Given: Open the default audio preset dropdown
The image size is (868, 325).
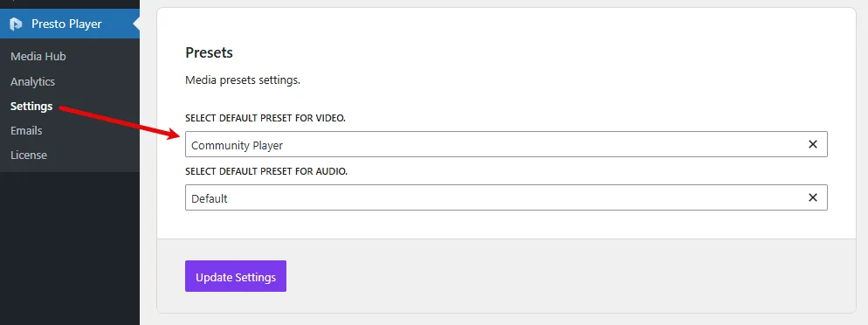Looking at the screenshot, I should [x=506, y=197].
